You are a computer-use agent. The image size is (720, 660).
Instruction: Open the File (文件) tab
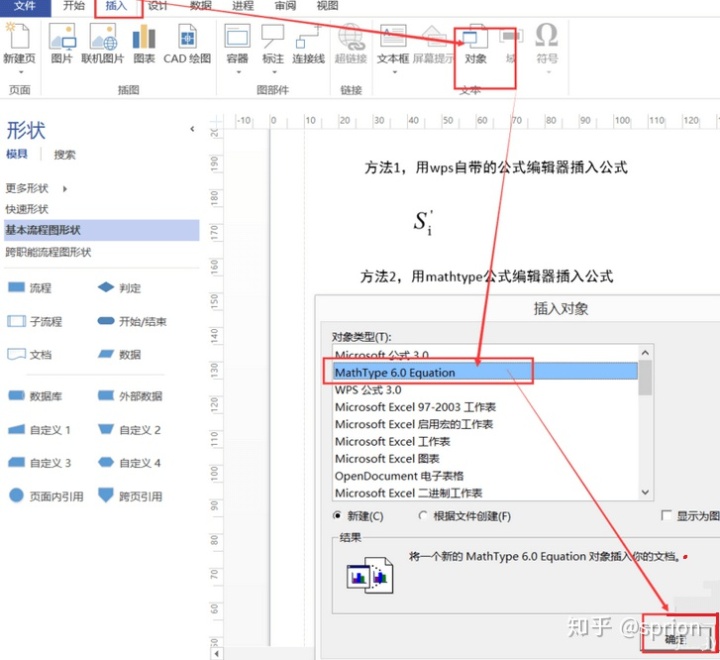(x=25, y=6)
